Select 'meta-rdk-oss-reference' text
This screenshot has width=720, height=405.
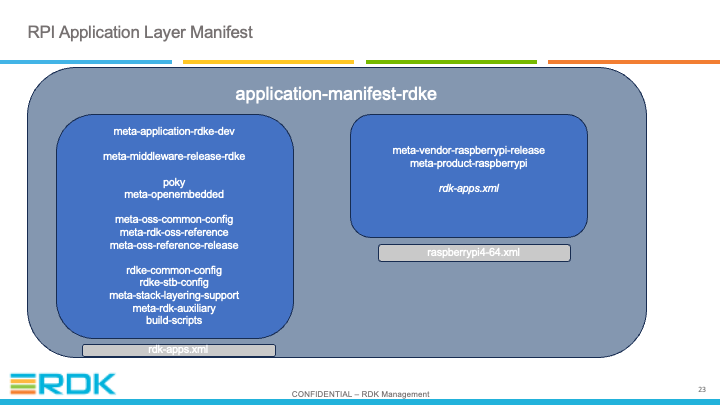pos(174,232)
